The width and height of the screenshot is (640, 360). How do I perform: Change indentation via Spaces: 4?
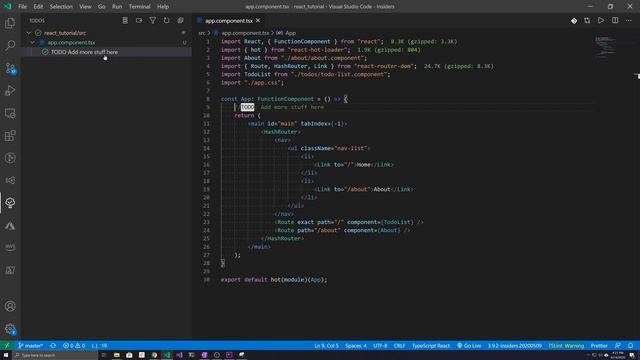(x=356, y=346)
